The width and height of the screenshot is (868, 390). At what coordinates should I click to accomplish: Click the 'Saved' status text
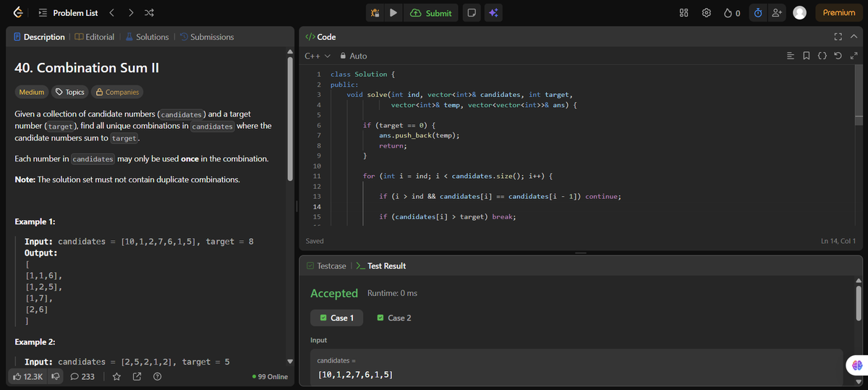click(x=315, y=241)
